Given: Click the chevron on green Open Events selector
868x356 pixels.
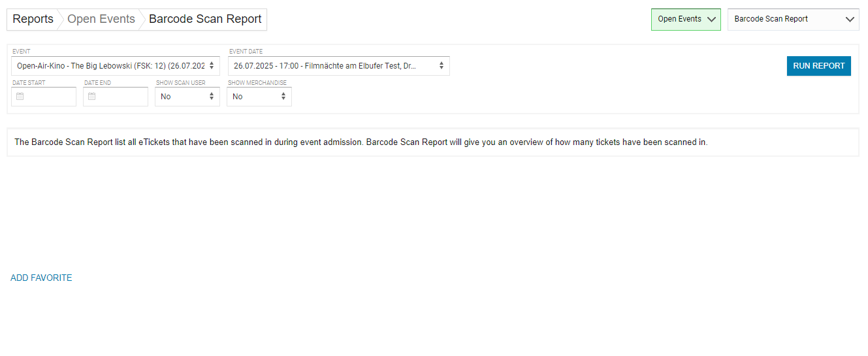Looking at the screenshot, I should point(711,20).
